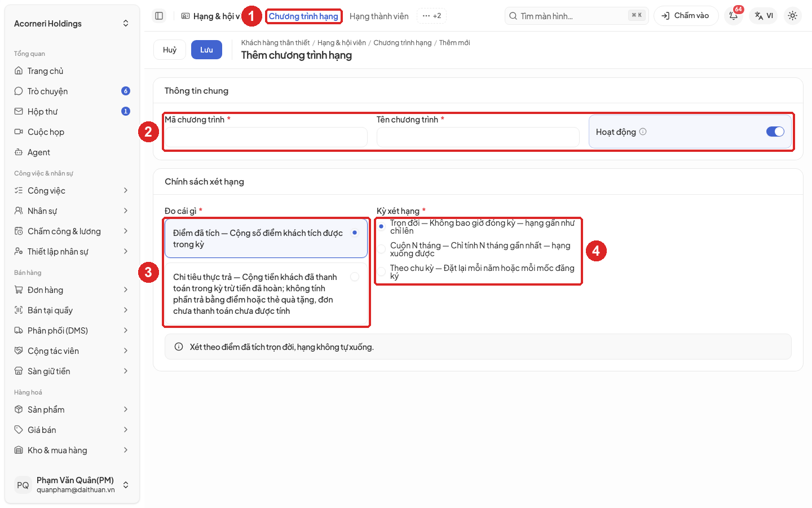
Task: Click the Đơn hàng cart icon
Action: [19, 290]
